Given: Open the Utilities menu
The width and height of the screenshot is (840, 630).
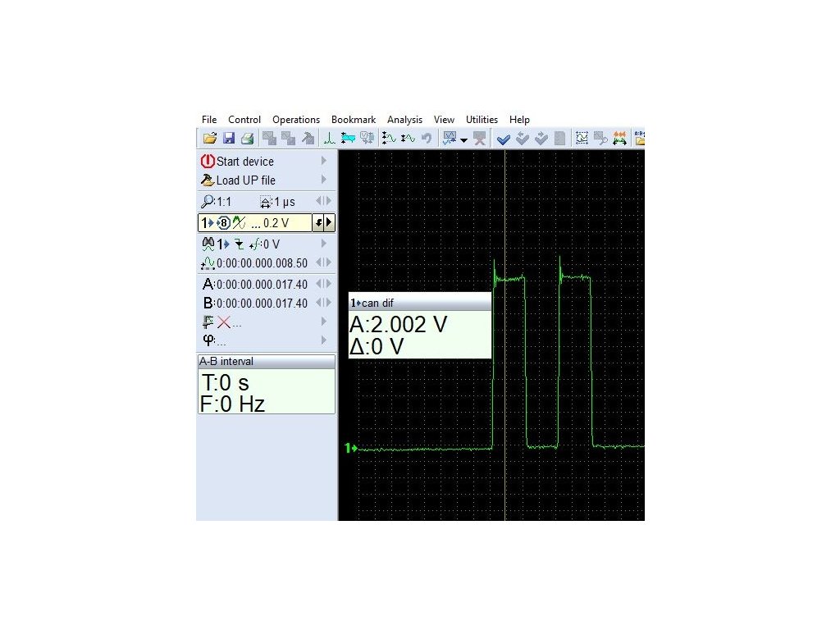Looking at the screenshot, I should [482, 120].
